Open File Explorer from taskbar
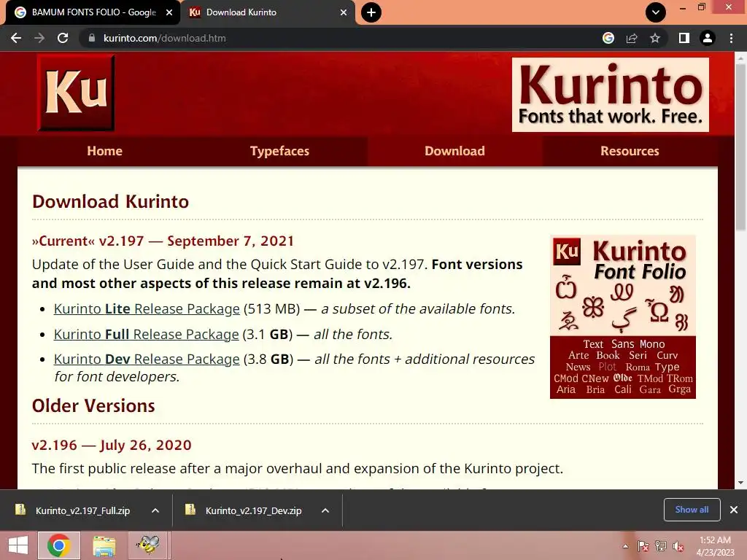 104,545
